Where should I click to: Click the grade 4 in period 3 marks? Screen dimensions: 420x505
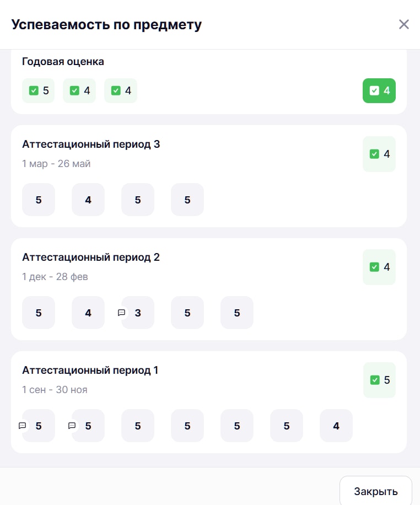tap(88, 200)
